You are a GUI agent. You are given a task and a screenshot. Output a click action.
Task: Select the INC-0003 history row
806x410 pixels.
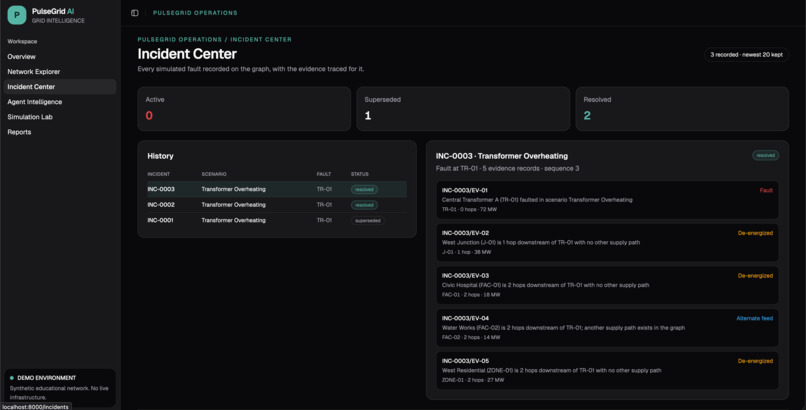[x=277, y=189]
